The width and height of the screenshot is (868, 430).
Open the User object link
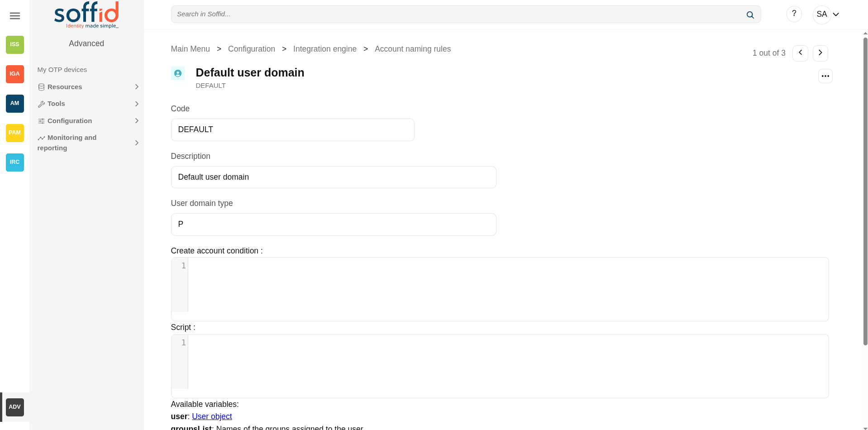point(212,416)
